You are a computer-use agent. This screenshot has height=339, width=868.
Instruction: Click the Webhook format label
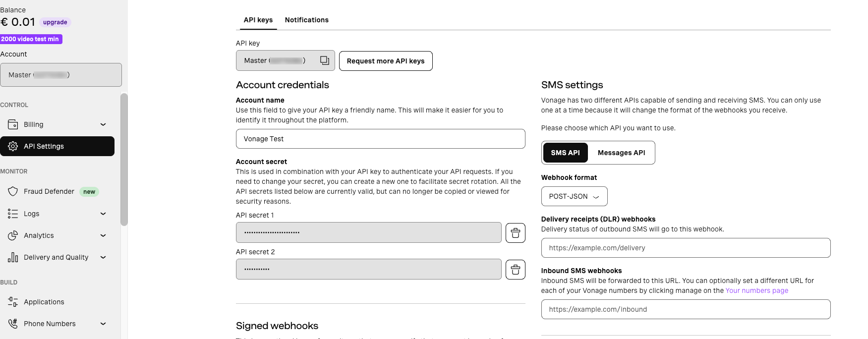click(569, 177)
